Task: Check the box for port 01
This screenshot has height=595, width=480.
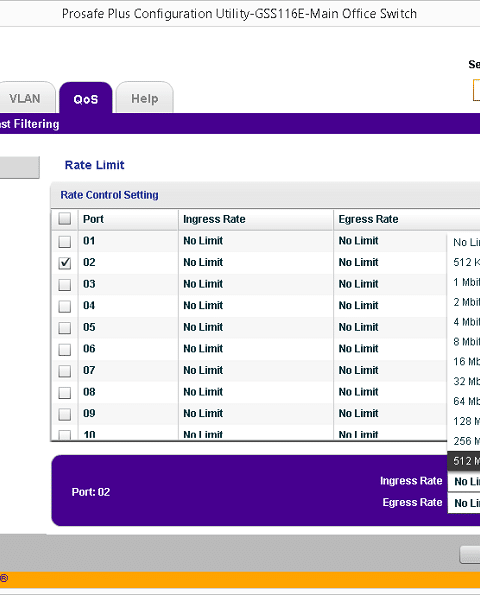Action: 65,241
